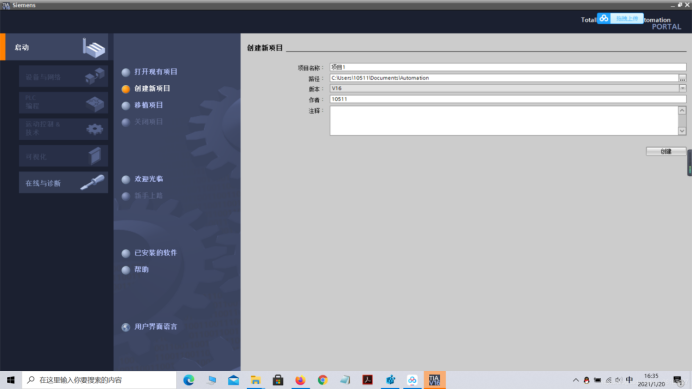Expand the 版本 V16 dropdown arrow
The height and width of the screenshot is (390, 693).
682,88
